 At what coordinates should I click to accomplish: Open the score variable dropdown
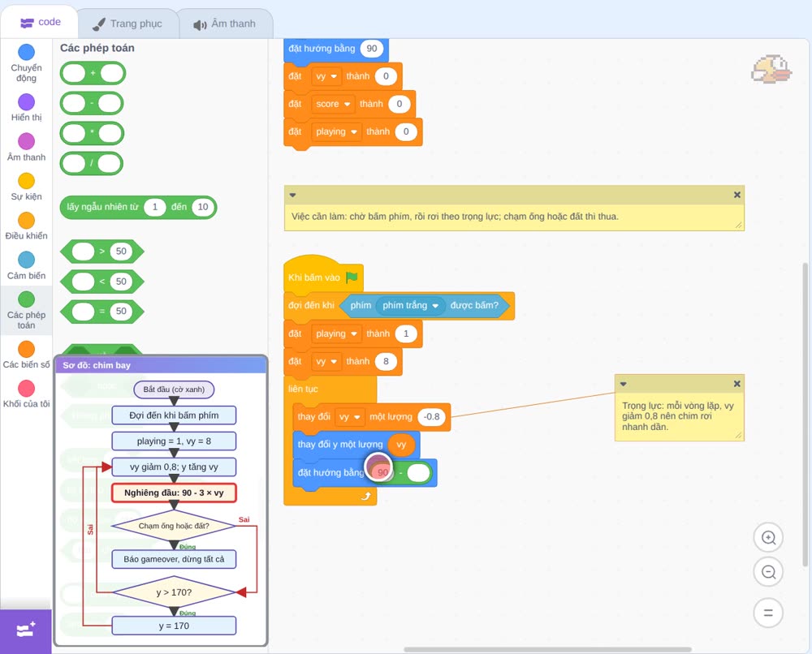(x=334, y=104)
